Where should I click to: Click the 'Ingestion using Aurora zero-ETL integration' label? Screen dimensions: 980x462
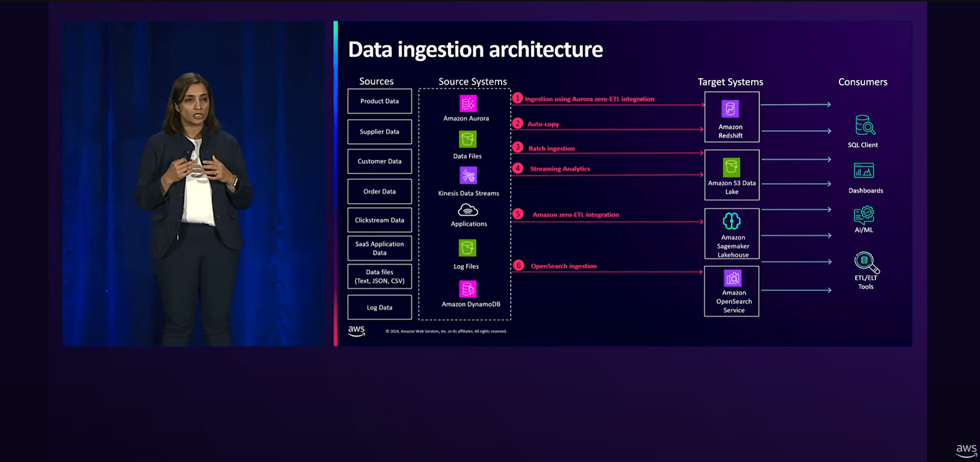(589, 99)
